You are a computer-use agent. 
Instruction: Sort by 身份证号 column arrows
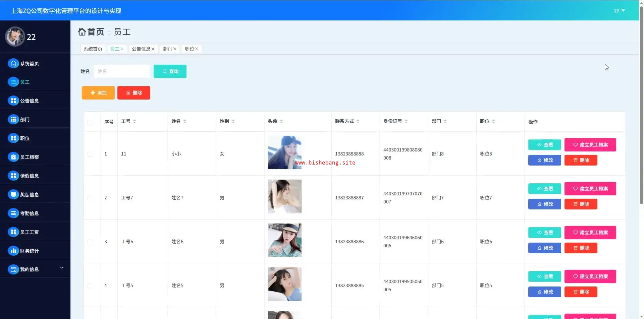click(406, 121)
